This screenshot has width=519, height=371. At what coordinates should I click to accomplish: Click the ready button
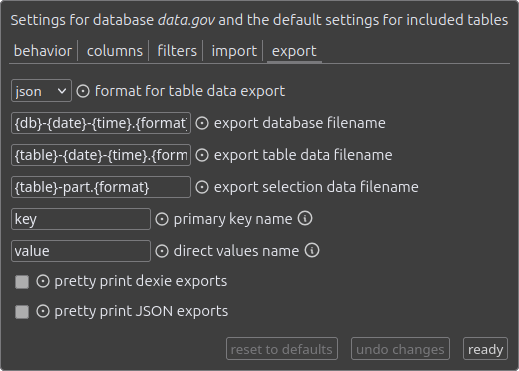485,349
